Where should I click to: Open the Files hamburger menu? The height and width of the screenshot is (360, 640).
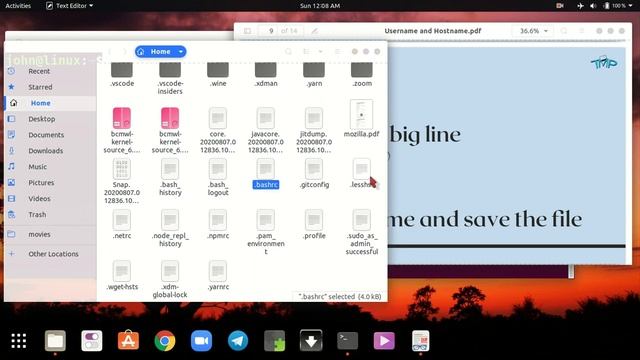coord(338,51)
